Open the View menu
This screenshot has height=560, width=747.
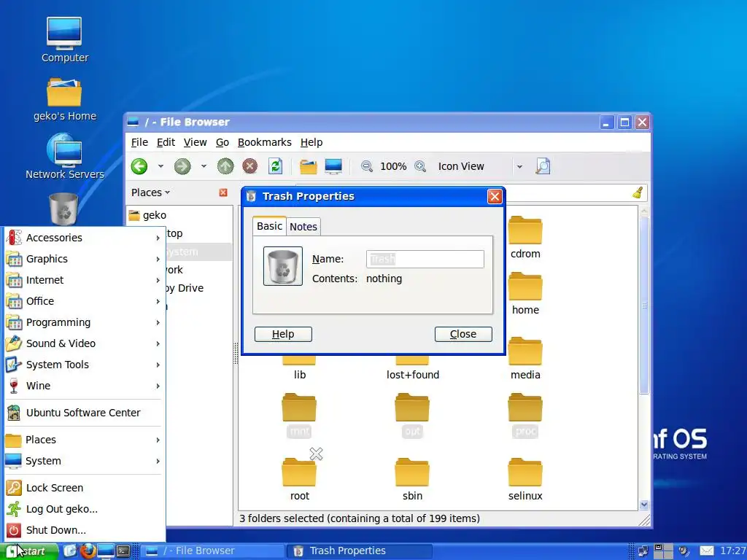(195, 142)
